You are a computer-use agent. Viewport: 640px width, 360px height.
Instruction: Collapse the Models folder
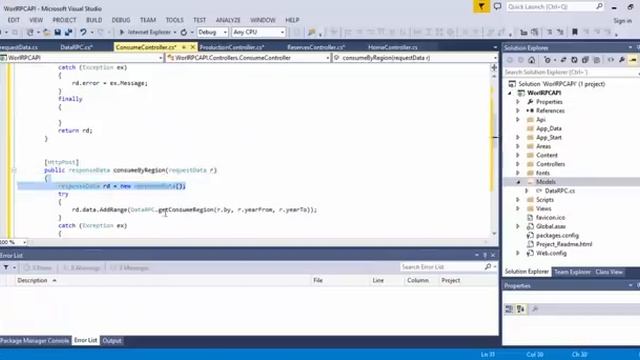click(x=518, y=182)
